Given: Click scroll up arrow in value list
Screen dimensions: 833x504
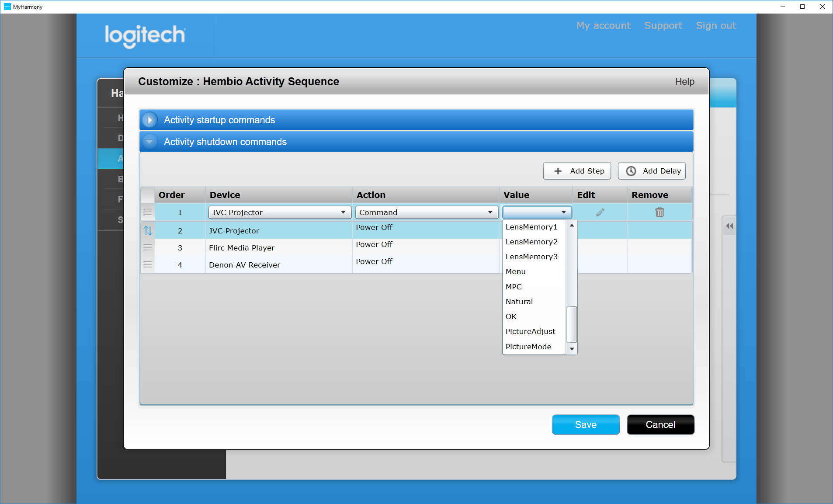Looking at the screenshot, I should (x=572, y=226).
